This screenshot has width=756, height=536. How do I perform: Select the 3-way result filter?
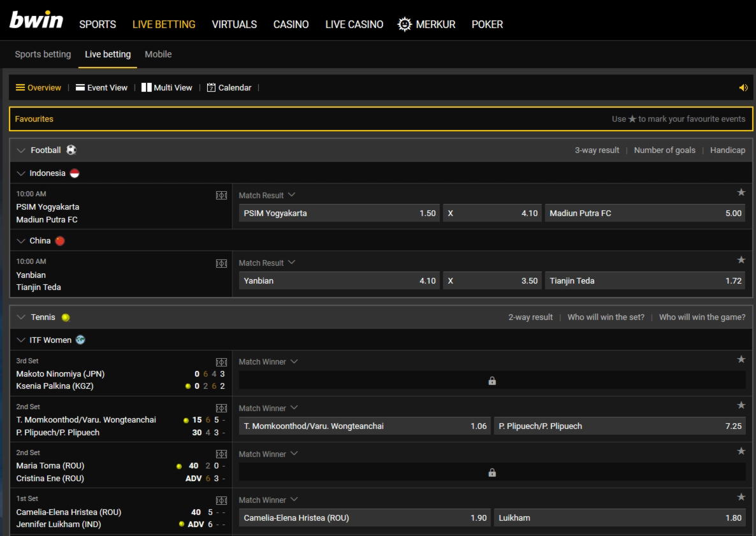tap(597, 150)
